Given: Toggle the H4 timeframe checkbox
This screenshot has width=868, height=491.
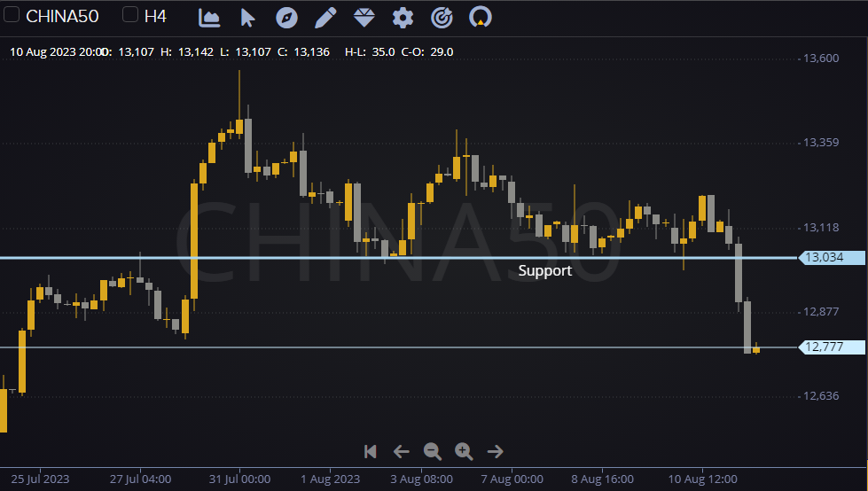Looking at the screenshot, I should 129,14.
